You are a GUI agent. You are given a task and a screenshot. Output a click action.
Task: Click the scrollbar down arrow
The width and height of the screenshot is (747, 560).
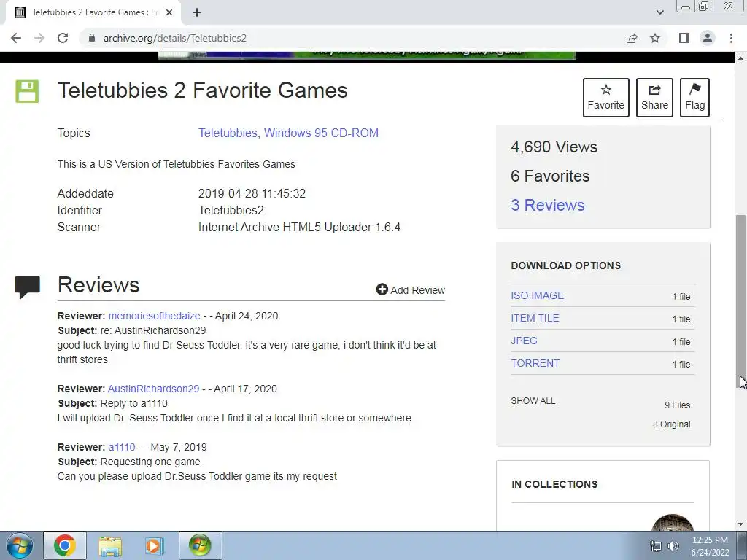(x=740, y=525)
